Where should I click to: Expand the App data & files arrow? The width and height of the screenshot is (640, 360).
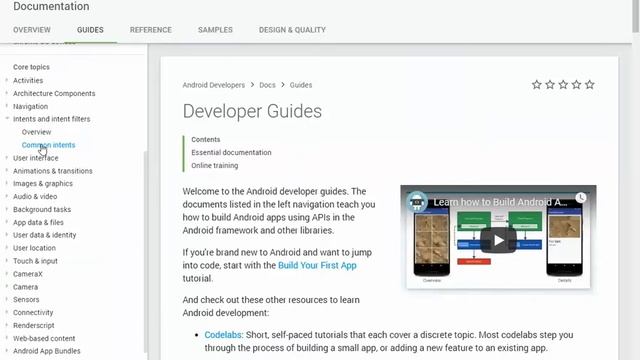7,222
